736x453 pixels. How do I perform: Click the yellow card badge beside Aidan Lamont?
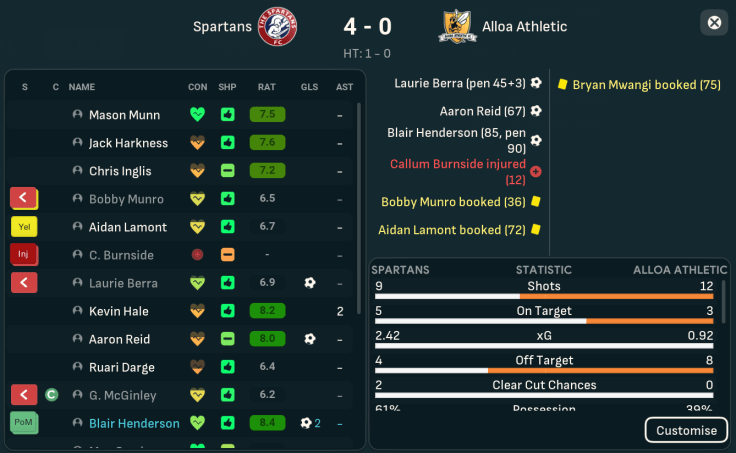click(x=24, y=227)
